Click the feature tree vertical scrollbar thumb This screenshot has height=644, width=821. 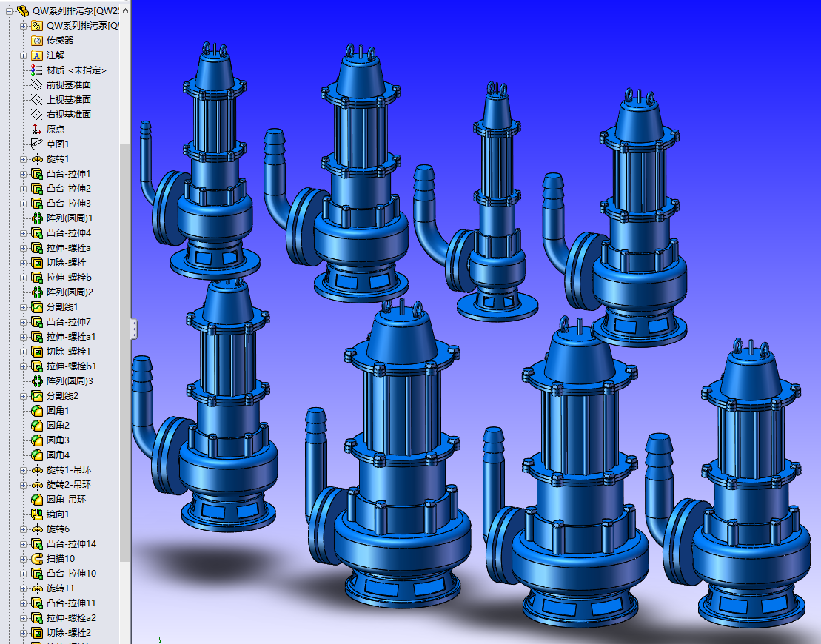click(124, 352)
